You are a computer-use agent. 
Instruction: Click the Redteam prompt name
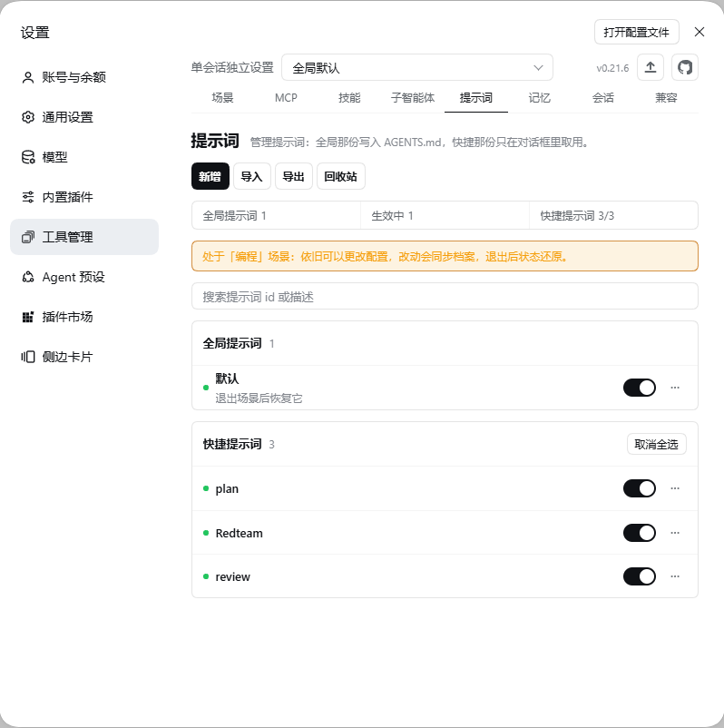(239, 533)
